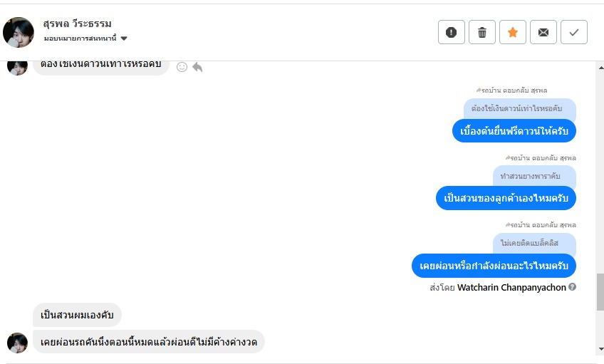
Task: Click the blue reply เป็นสวนของลูกค้าเองไหมครับ
Action: [506, 197]
